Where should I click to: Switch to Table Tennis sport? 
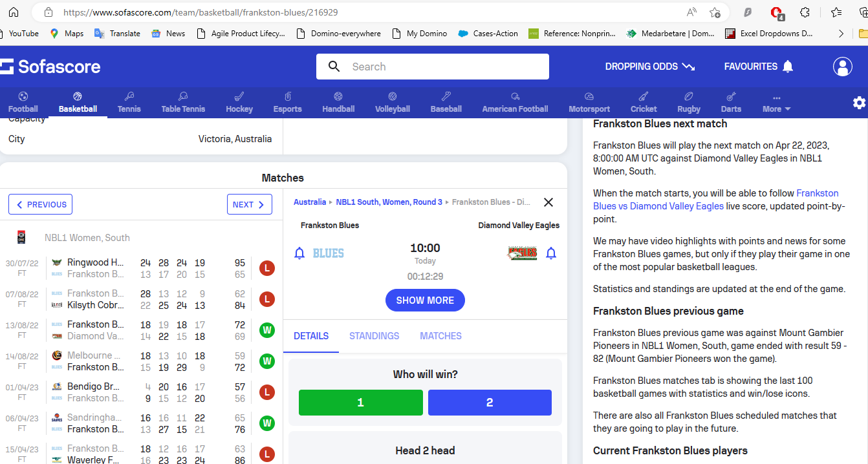tap(183, 103)
